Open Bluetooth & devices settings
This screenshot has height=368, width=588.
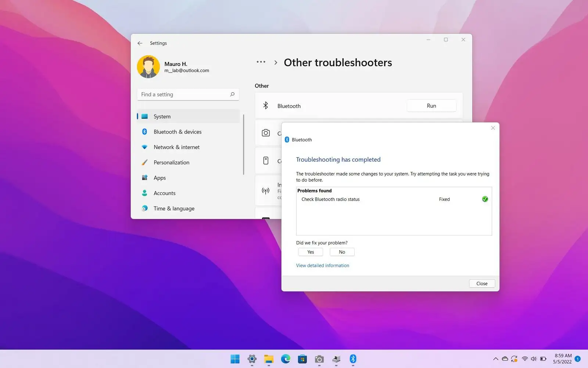[188, 132]
